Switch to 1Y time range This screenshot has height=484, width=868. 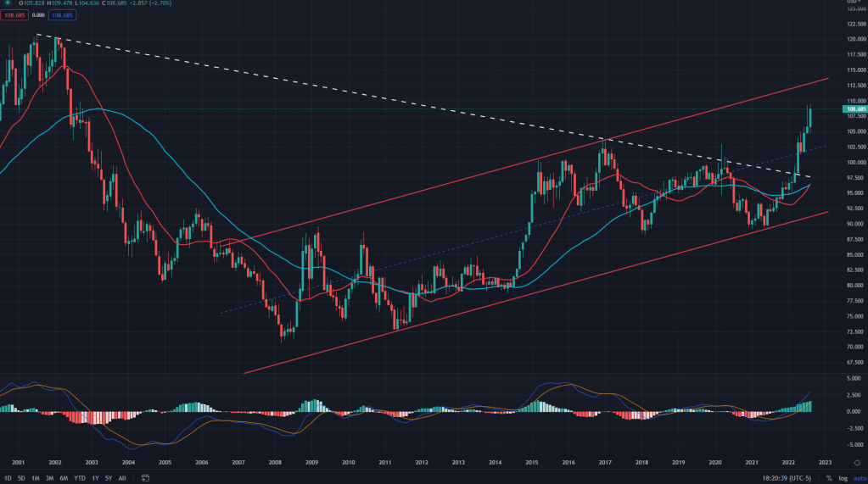tap(95, 478)
